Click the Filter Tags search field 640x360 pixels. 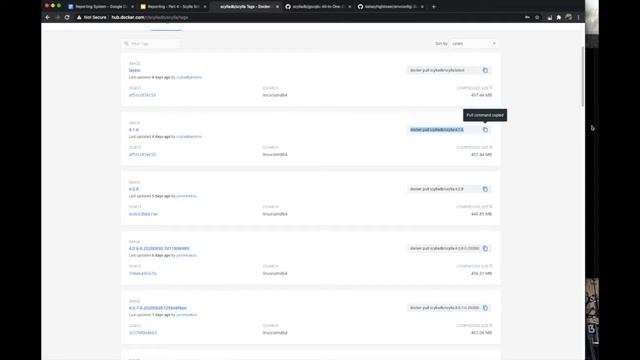click(x=151, y=43)
